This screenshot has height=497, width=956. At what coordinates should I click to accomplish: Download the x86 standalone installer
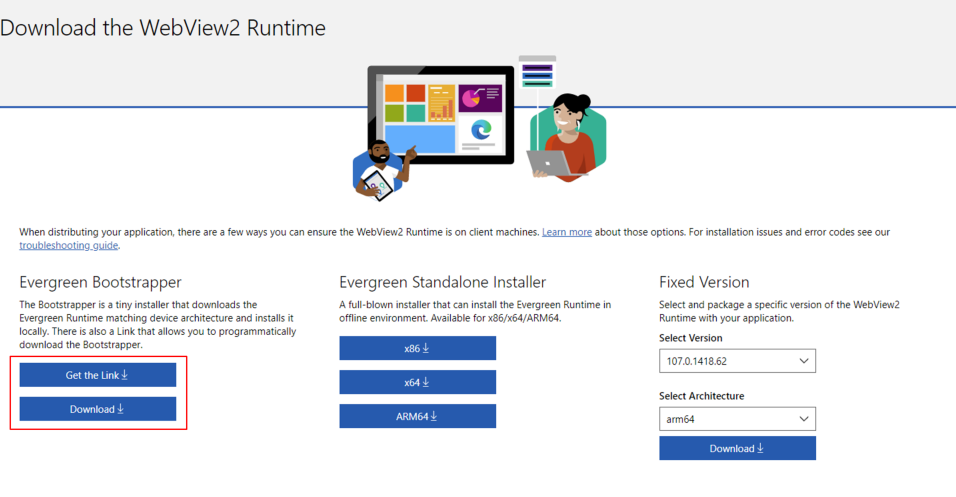418,348
